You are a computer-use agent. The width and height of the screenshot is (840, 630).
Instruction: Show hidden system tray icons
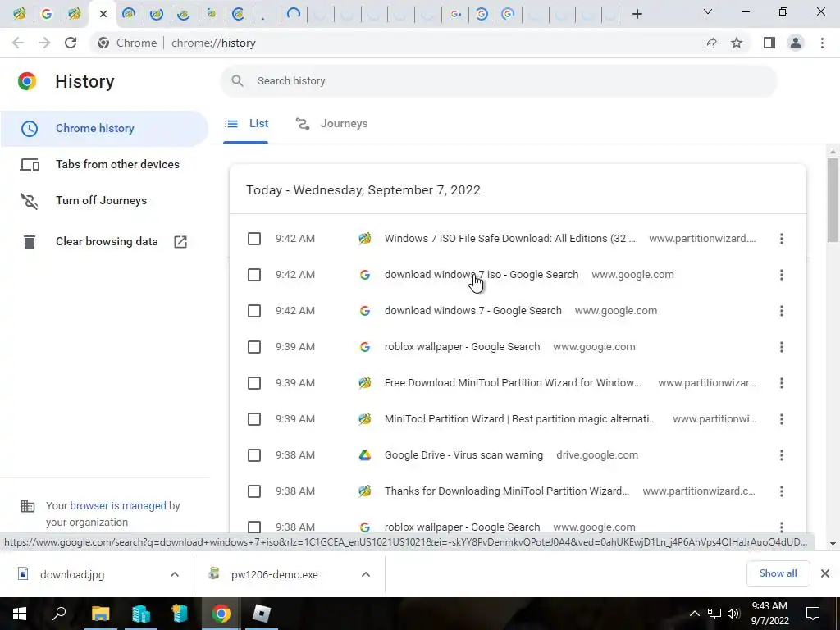[x=694, y=614]
